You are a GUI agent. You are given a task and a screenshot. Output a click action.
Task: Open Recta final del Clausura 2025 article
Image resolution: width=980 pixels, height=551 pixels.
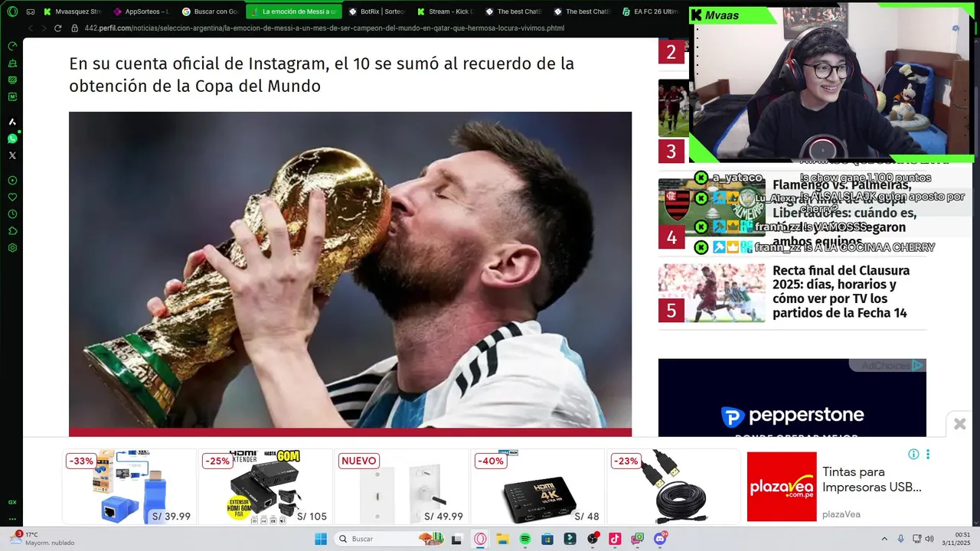[841, 292]
